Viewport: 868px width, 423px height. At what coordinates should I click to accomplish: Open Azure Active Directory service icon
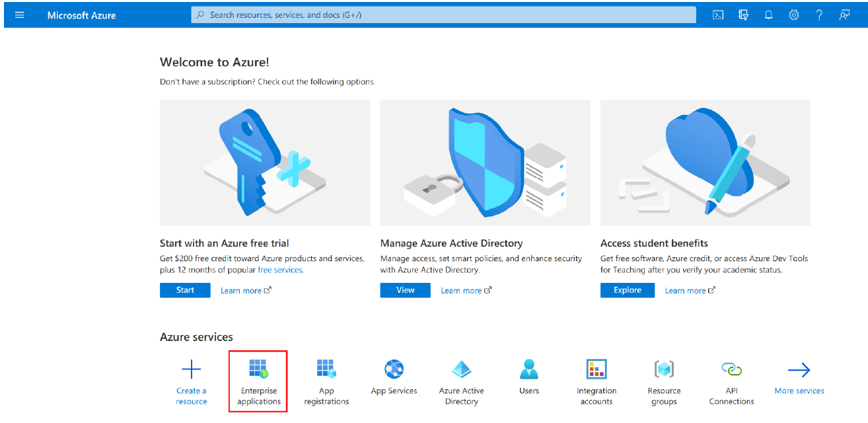coord(462,369)
